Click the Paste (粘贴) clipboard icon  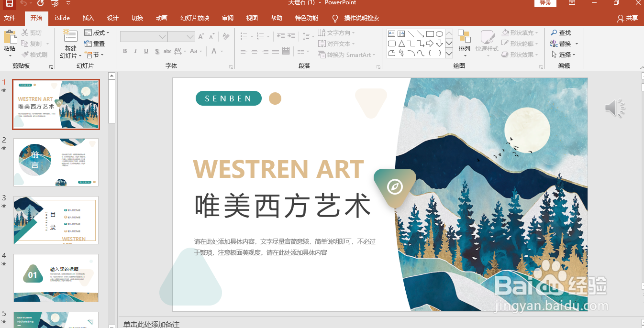[10, 37]
